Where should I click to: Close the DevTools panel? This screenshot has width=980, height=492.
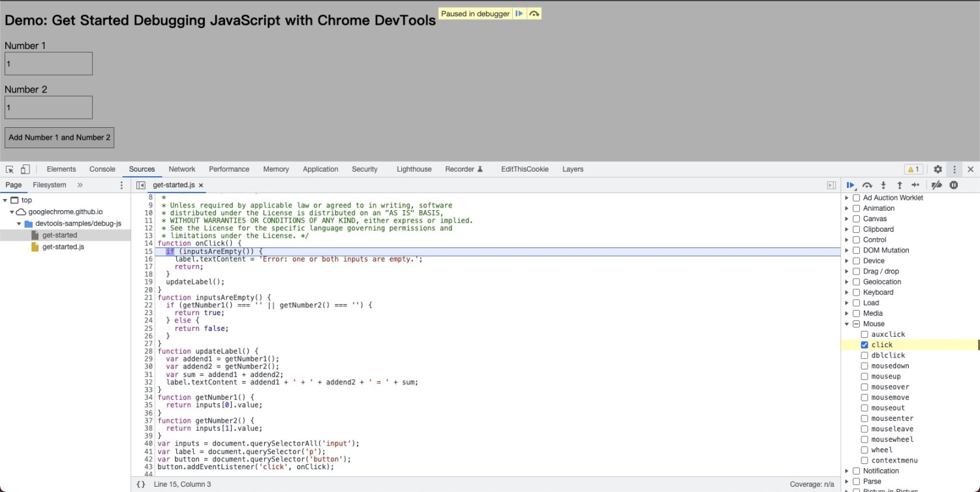click(x=971, y=169)
